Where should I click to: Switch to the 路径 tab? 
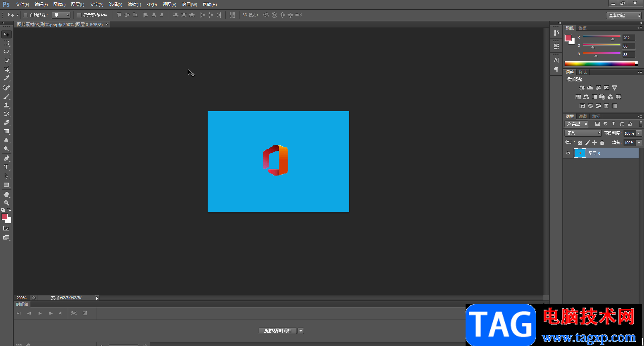coord(596,117)
